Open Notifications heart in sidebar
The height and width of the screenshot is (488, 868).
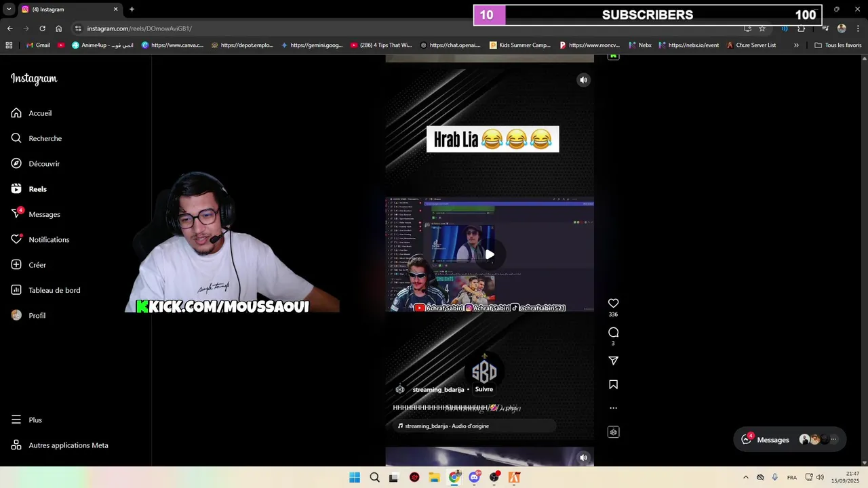pyautogui.click(x=40, y=239)
